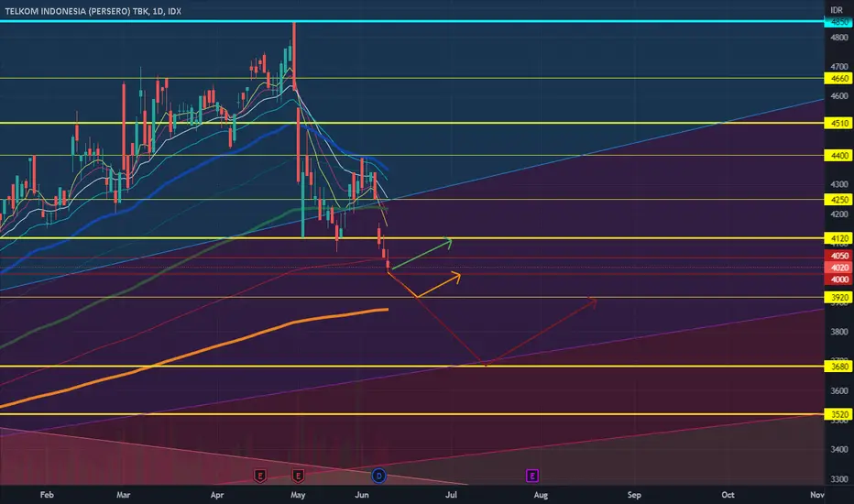
Task: Click the Aug label on time axis
Action: point(541,495)
